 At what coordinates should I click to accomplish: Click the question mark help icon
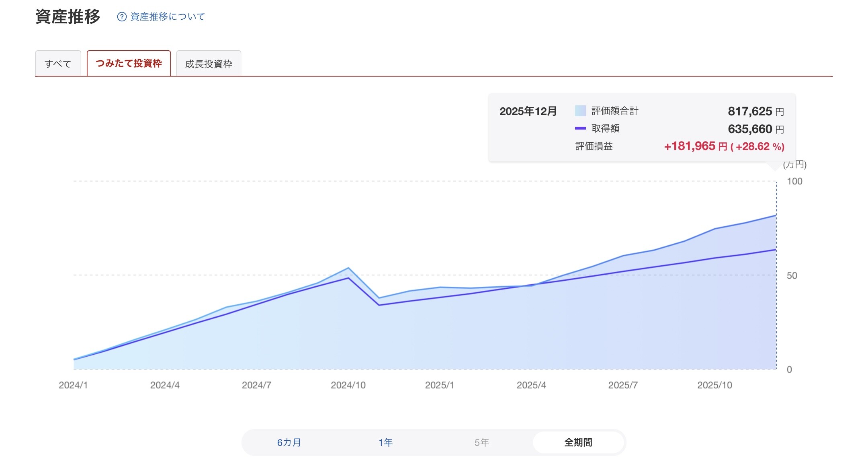click(x=121, y=17)
